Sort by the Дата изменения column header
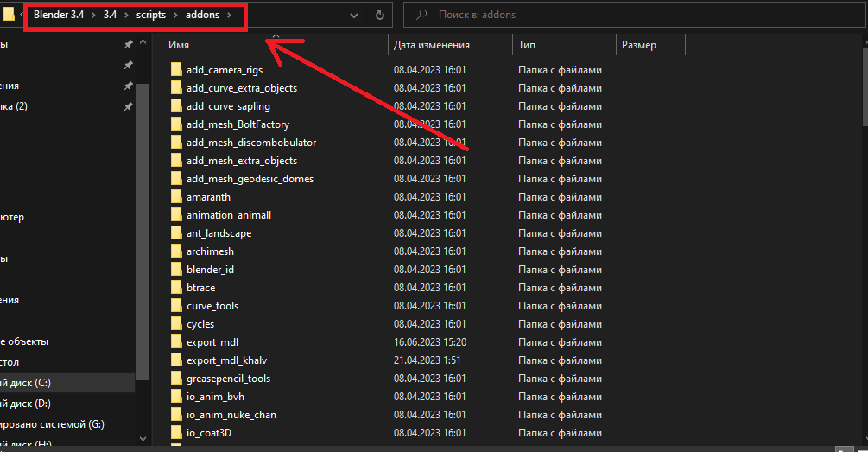The image size is (868, 452). [x=432, y=45]
